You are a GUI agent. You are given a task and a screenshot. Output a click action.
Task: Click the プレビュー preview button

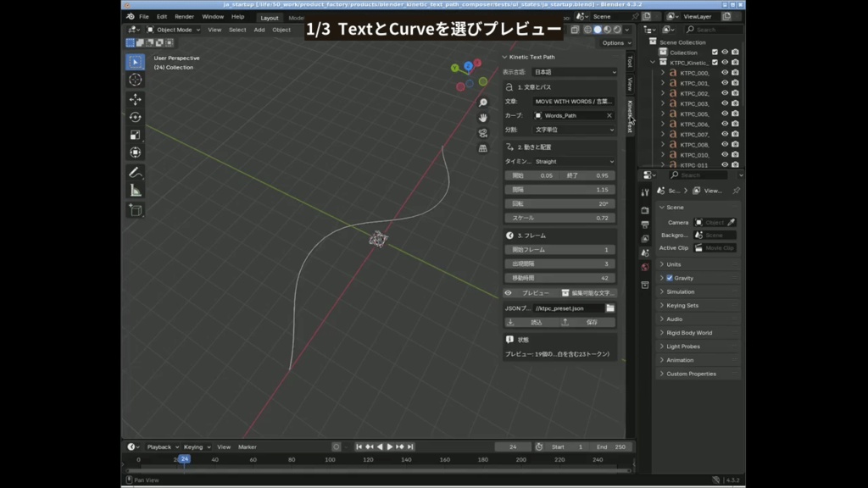(530, 293)
